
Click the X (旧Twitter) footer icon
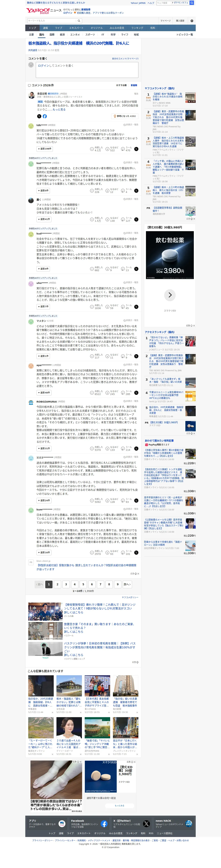tap(146, 824)
